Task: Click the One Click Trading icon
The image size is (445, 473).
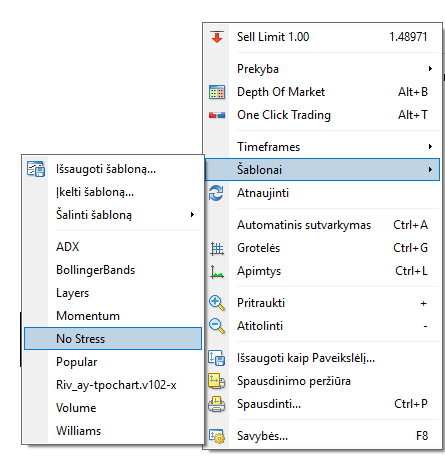Action: [217, 115]
